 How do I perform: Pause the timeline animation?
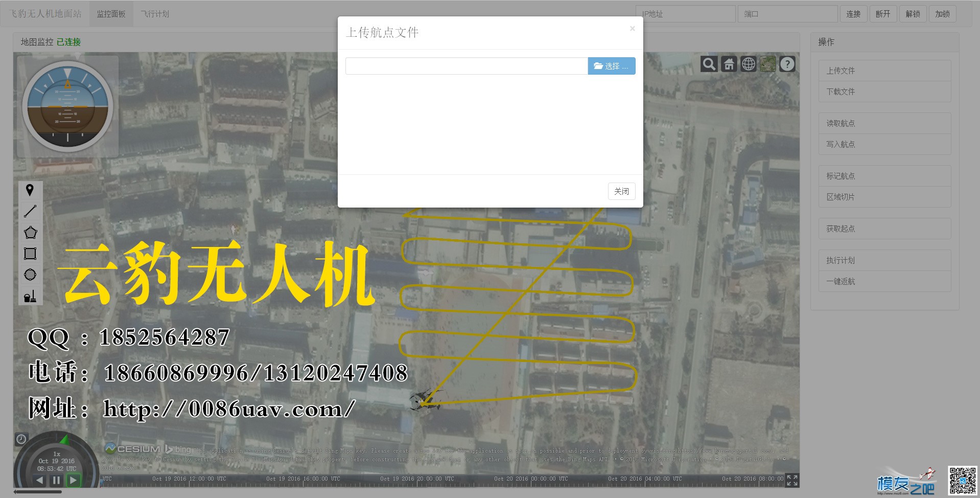57,480
